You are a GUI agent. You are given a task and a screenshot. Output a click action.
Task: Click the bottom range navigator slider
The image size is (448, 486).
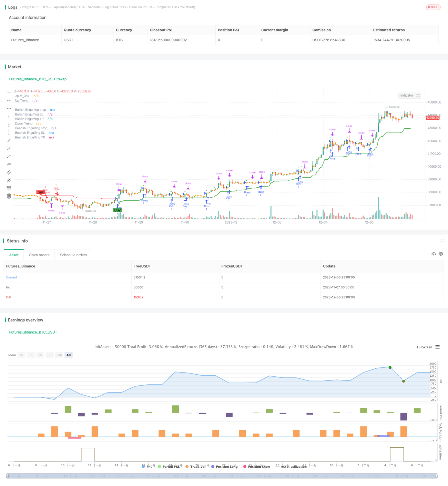click(222, 476)
